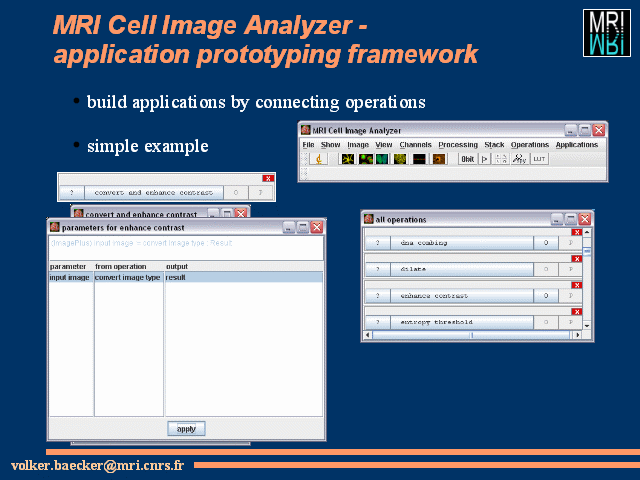Click the all operations vertical scrollbar down arrow
This screenshot has height=480, width=640.
587,326
